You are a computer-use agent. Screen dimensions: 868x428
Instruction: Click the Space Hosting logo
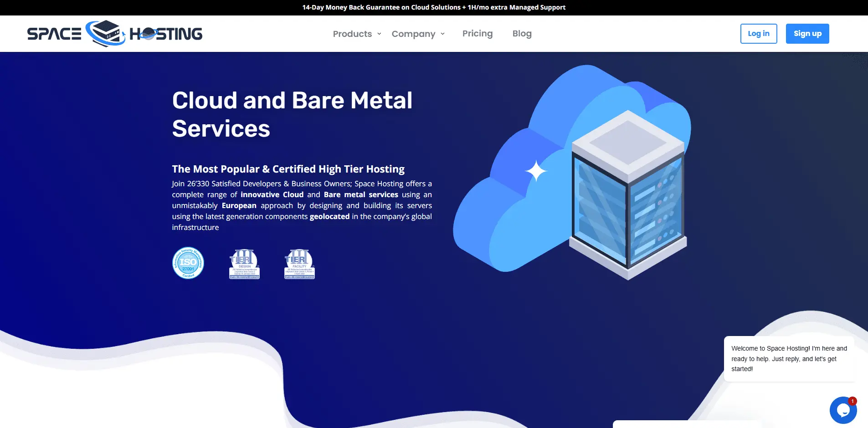click(115, 33)
